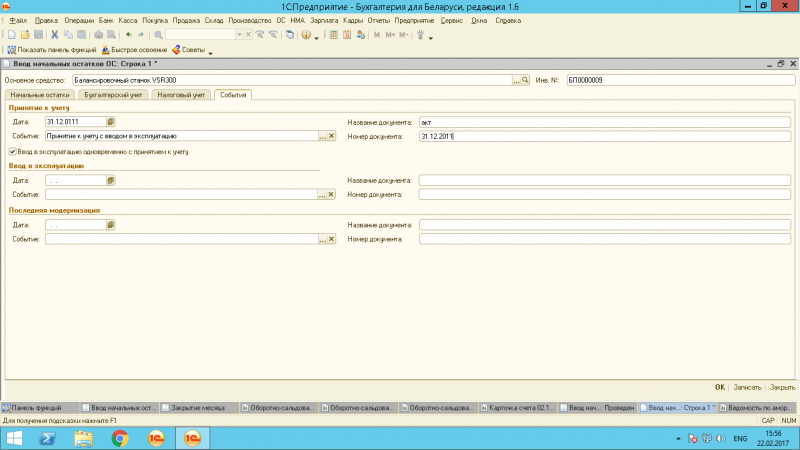The image size is (800, 450).
Task: Open the Сервис menu
Action: pyautogui.click(x=452, y=20)
